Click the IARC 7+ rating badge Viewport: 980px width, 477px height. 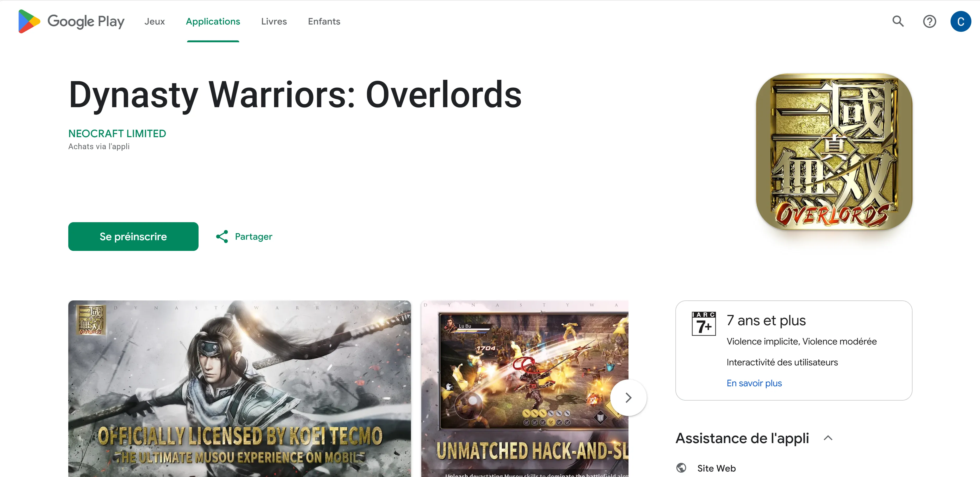click(x=704, y=324)
